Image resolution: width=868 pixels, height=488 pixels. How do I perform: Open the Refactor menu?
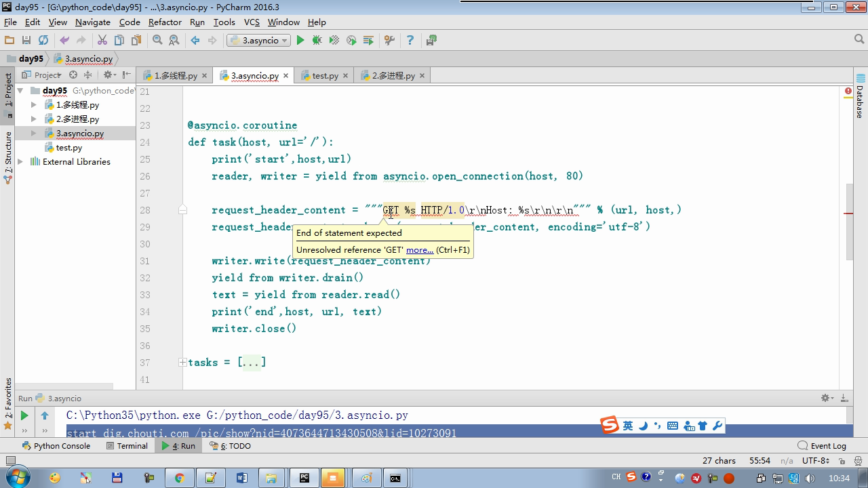point(165,22)
